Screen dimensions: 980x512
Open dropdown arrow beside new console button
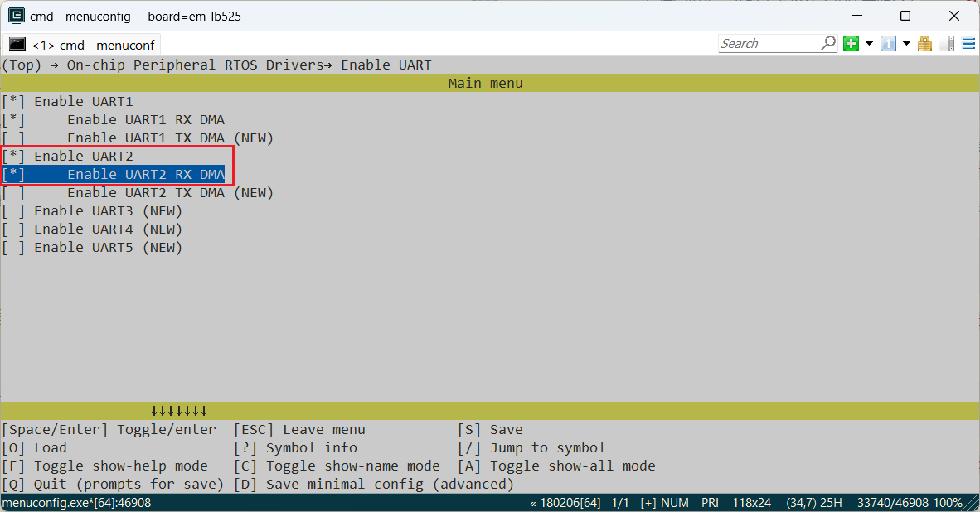(x=869, y=44)
